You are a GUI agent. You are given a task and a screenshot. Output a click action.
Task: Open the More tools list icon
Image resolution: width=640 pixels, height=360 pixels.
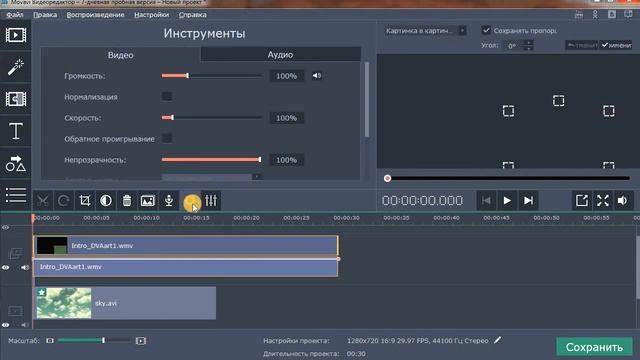pos(16,195)
